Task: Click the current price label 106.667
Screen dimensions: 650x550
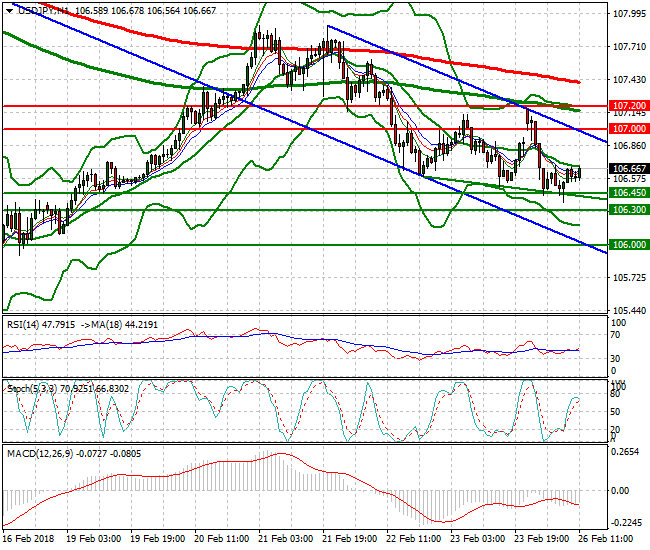Action: point(629,168)
